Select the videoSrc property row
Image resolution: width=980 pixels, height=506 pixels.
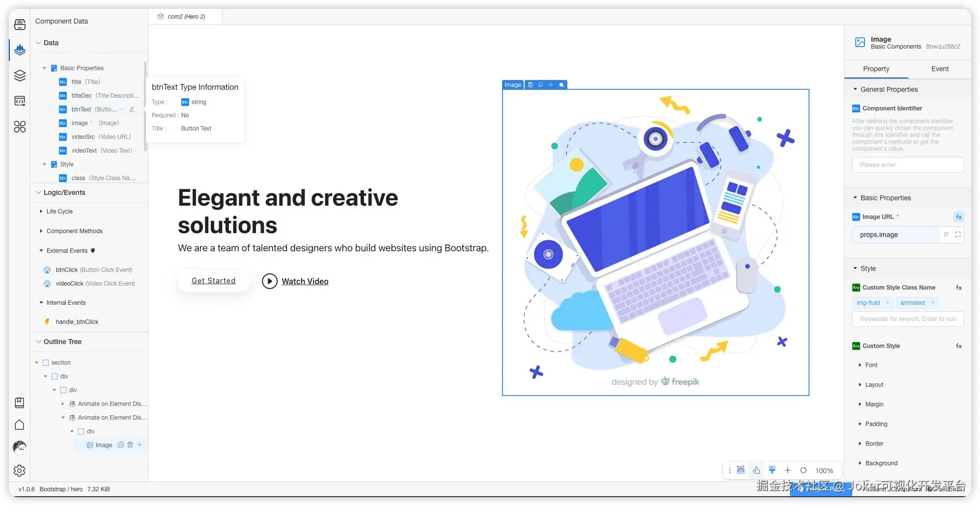[100, 137]
